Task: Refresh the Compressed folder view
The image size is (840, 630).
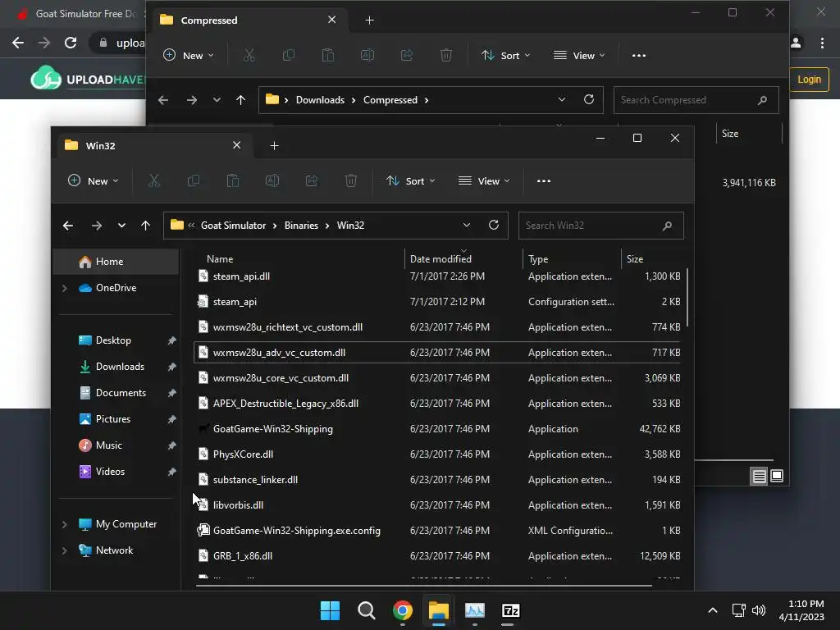Action: [x=589, y=99]
